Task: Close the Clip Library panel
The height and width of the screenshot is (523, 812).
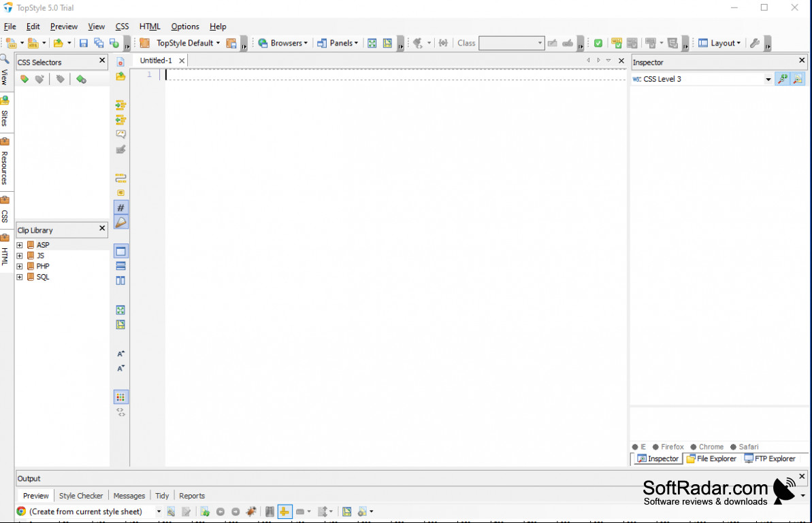Action: pos(102,228)
